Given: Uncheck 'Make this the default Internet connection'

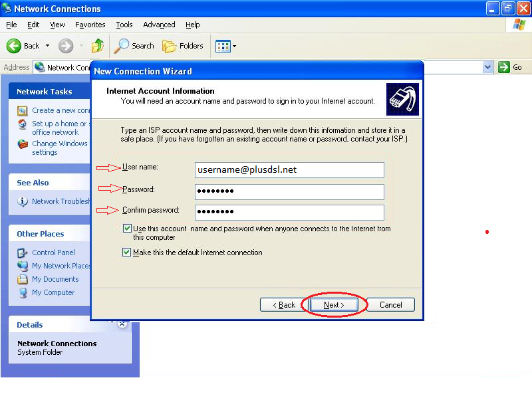Looking at the screenshot, I should click(x=127, y=252).
